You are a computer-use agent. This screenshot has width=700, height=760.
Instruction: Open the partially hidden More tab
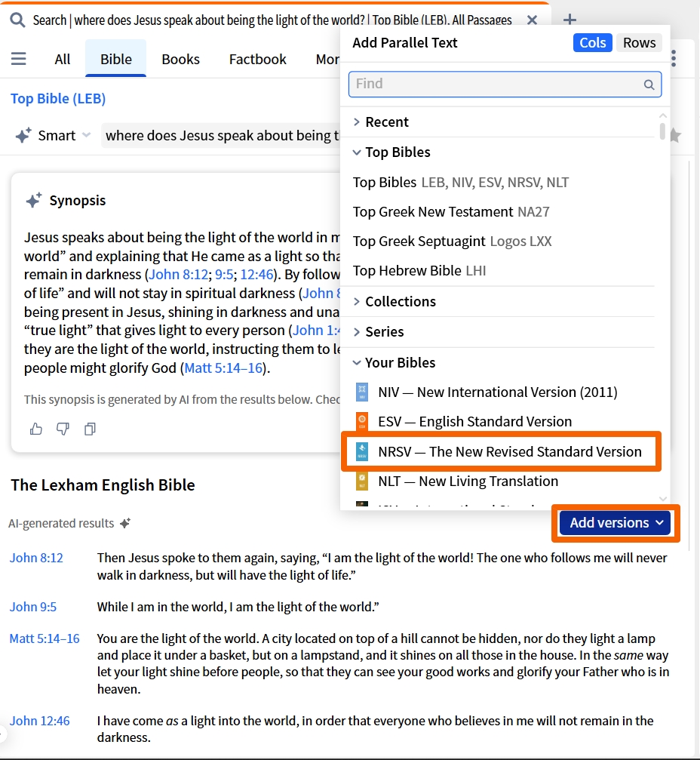(327, 59)
